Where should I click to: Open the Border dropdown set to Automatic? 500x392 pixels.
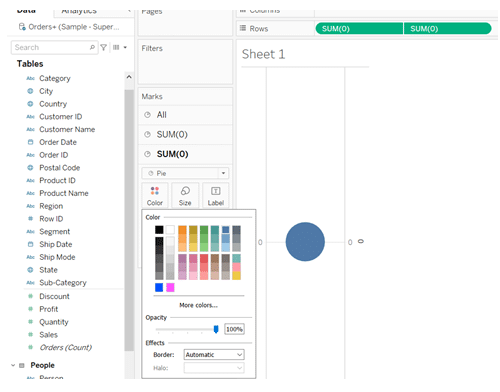(x=214, y=355)
